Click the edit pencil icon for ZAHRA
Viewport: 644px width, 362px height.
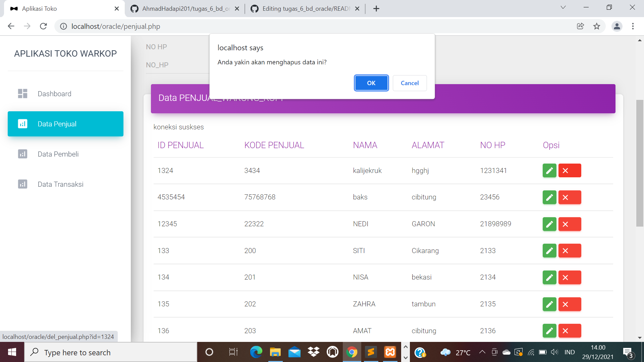(549, 304)
